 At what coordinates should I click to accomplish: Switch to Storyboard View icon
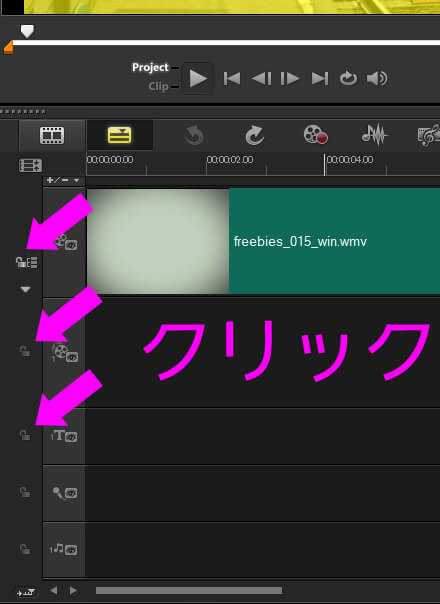coord(52,135)
